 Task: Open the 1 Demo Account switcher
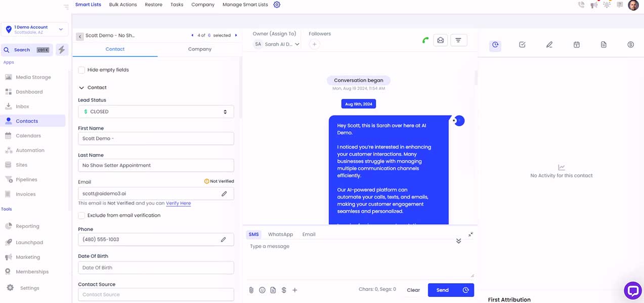pyautogui.click(x=34, y=29)
